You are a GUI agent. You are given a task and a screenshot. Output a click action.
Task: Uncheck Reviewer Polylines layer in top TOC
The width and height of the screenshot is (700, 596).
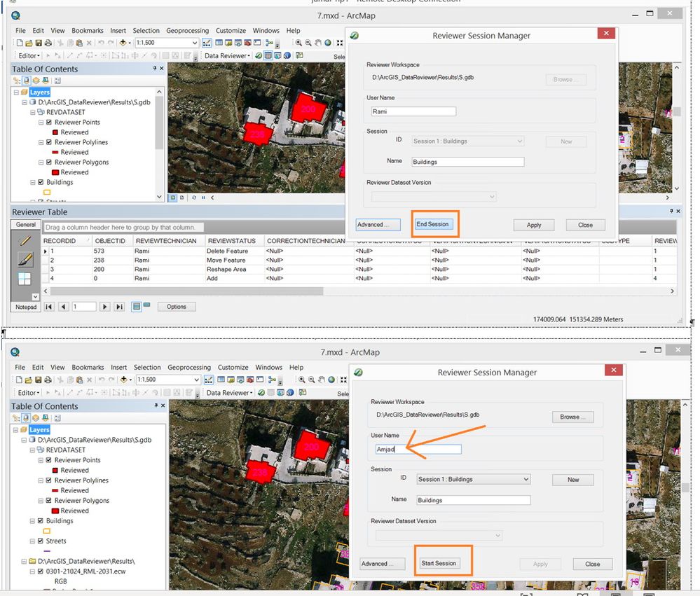[49, 142]
